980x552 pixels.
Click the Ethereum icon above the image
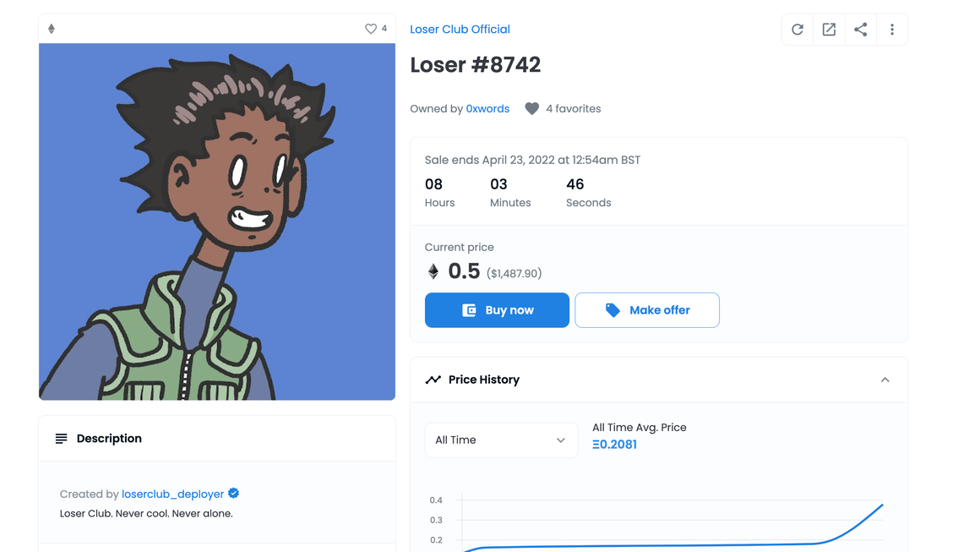click(x=52, y=29)
